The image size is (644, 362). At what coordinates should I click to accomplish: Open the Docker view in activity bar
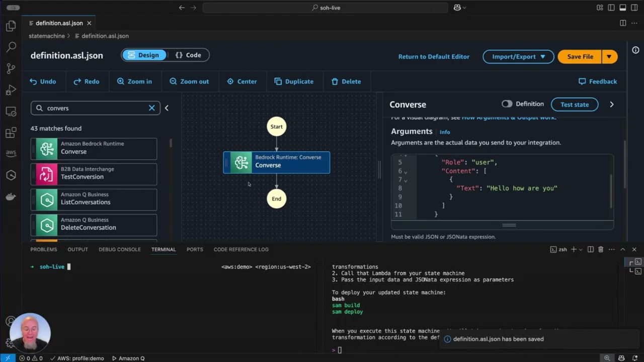point(11,197)
